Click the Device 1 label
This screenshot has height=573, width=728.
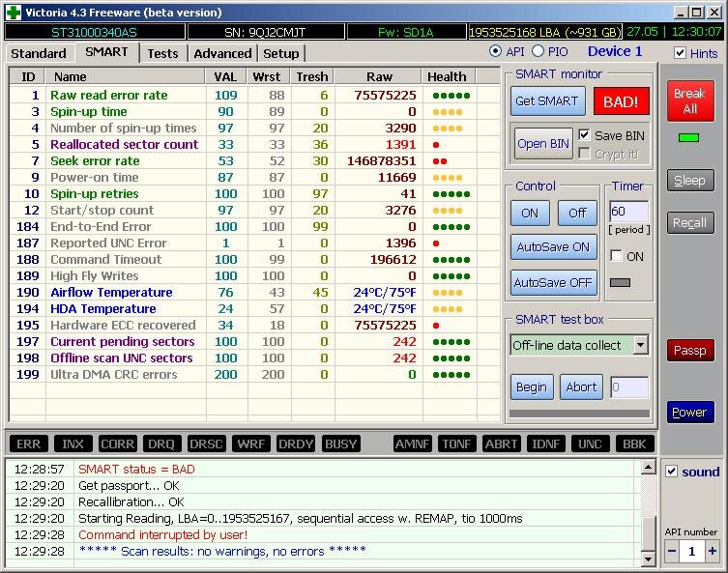615,51
